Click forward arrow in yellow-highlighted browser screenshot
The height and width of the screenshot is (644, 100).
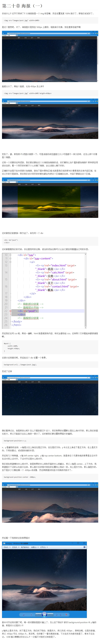[x=6, y=180]
